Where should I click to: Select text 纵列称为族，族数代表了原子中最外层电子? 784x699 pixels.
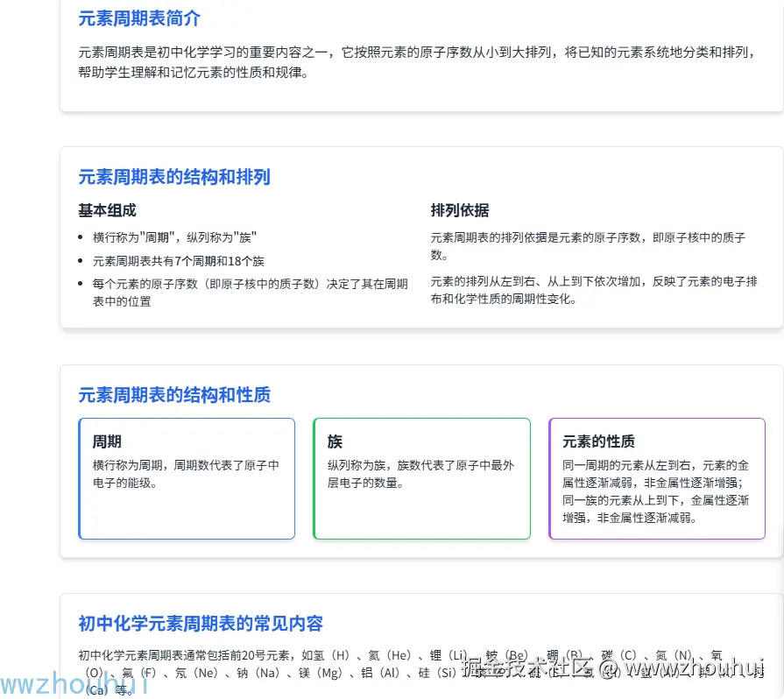420,474
